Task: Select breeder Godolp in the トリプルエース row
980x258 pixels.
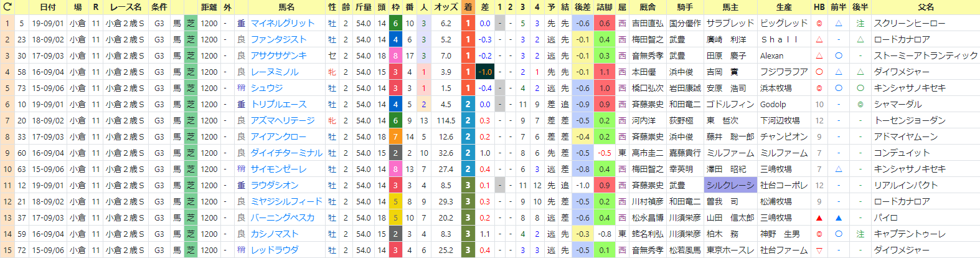Action: (773, 104)
